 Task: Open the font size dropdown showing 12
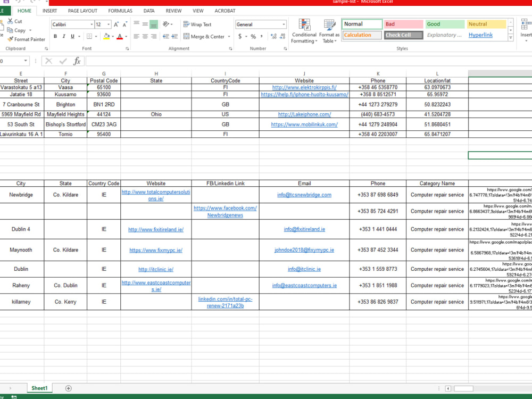pyautogui.click(x=109, y=24)
